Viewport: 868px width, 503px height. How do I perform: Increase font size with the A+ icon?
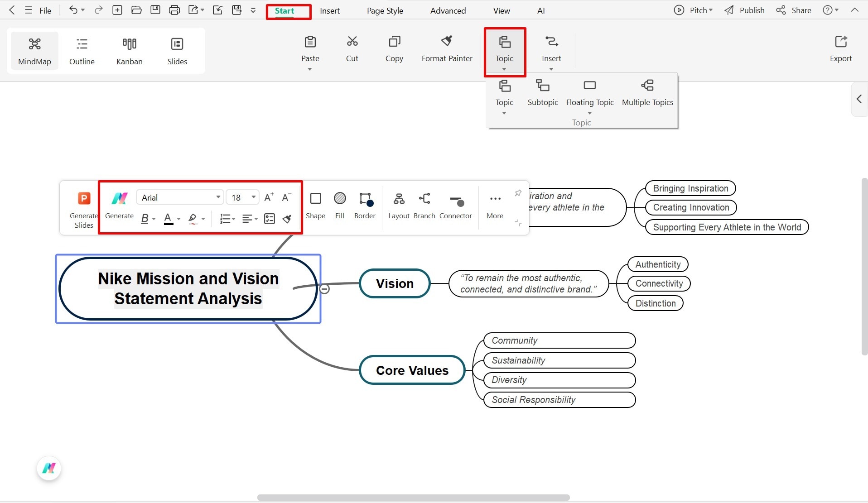[269, 197]
